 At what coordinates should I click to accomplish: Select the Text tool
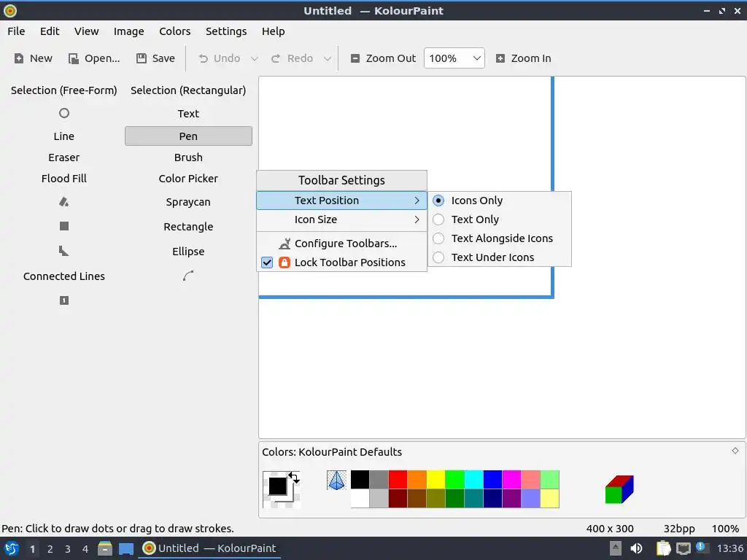(x=188, y=113)
